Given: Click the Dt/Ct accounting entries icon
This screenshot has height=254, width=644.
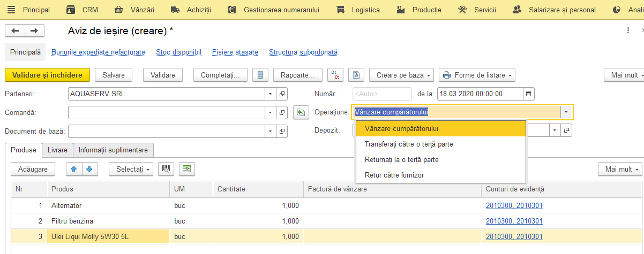Looking at the screenshot, I should 336,75.
